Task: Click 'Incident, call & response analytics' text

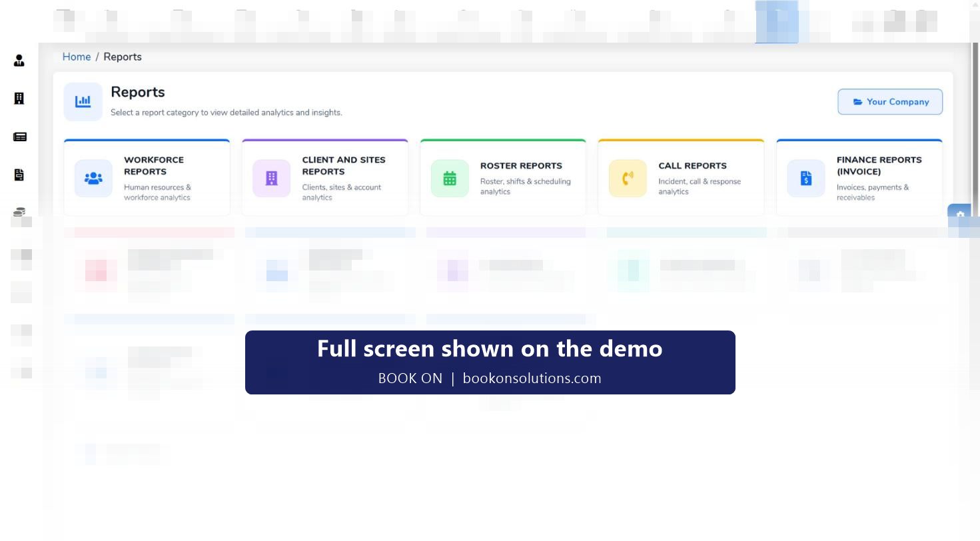Action: point(700,187)
